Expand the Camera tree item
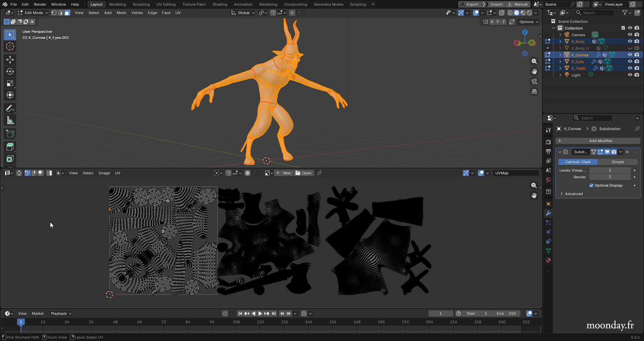This screenshot has height=341, width=644. [x=560, y=35]
